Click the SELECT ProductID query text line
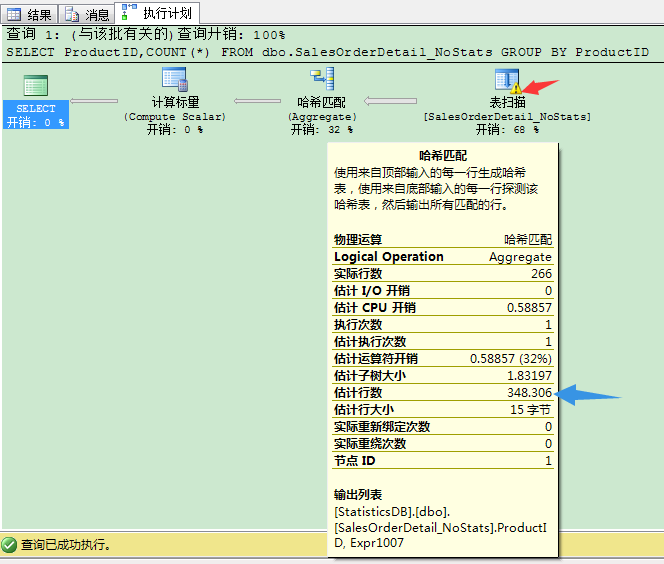The height and width of the screenshot is (564, 664). pos(327,52)
